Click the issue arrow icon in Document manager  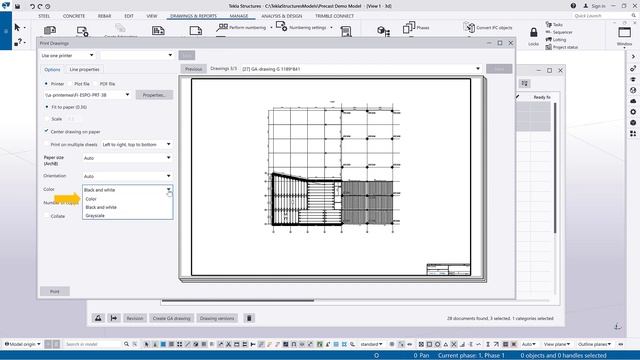pyautogui.click(x=114, y=318)
